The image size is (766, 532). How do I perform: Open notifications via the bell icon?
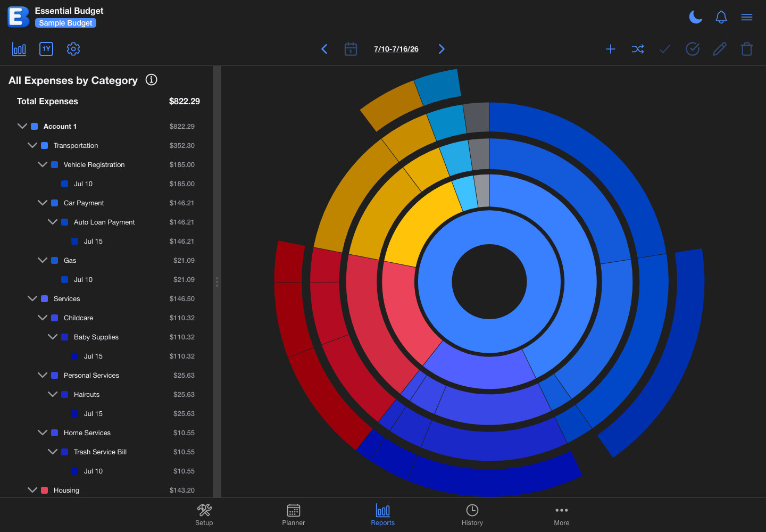[721, 17]
